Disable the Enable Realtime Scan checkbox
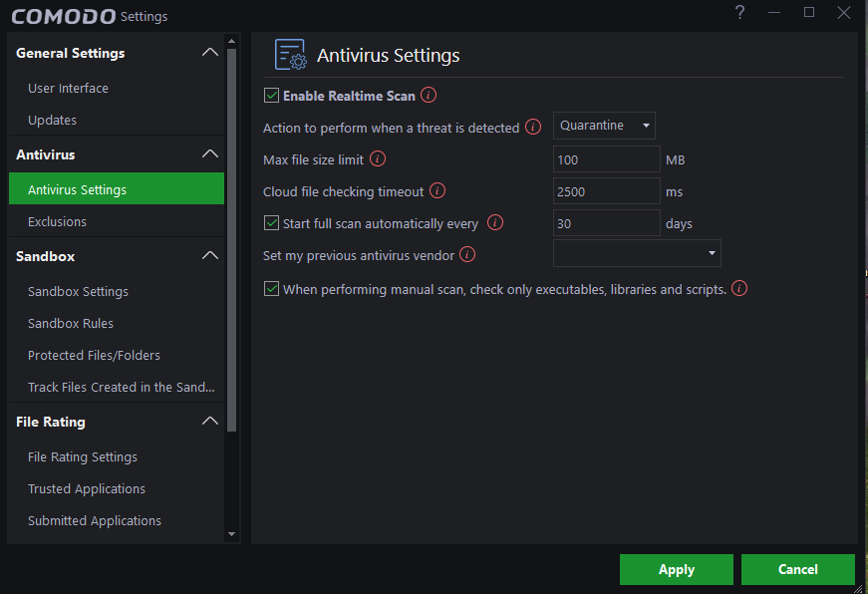The width and height of the screenshot is (868, 594). [271, 96]
